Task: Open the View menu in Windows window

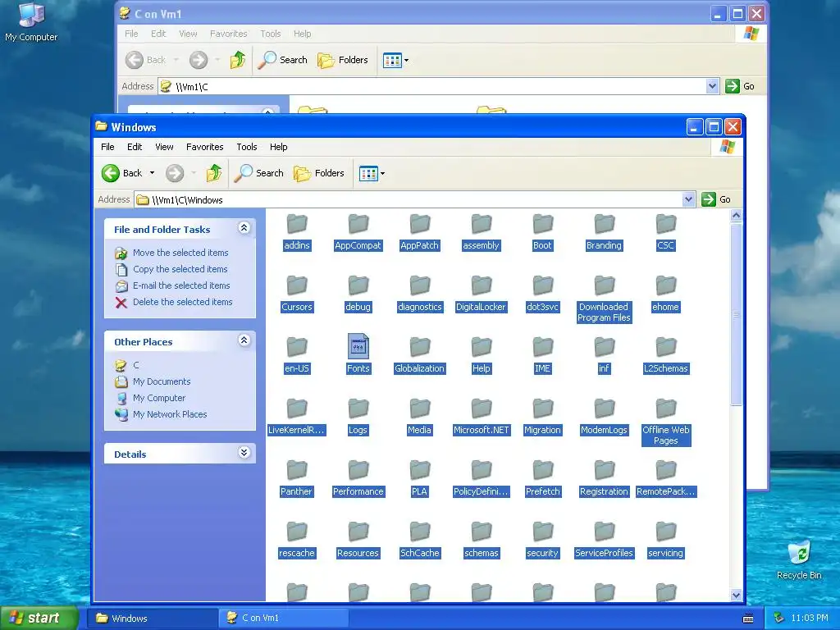Action: tap(164, 147)
